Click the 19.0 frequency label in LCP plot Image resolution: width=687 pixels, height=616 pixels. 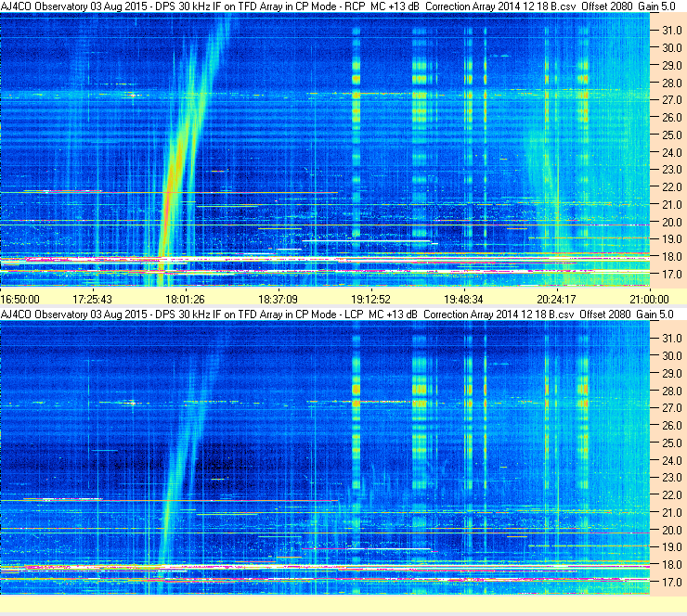tap(671, 547)
